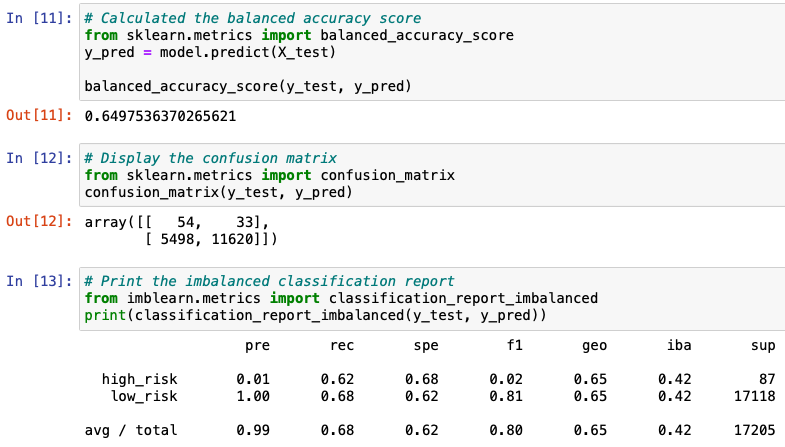
Task: Click confusion matrix value 11620
Action: pos(232,239)
